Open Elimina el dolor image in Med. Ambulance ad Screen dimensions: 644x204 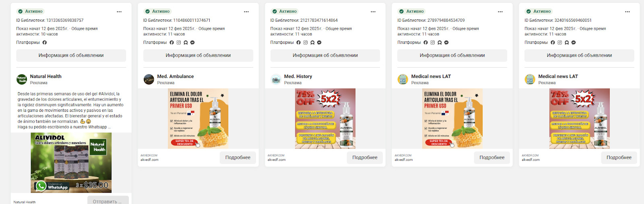pos(198,119)
